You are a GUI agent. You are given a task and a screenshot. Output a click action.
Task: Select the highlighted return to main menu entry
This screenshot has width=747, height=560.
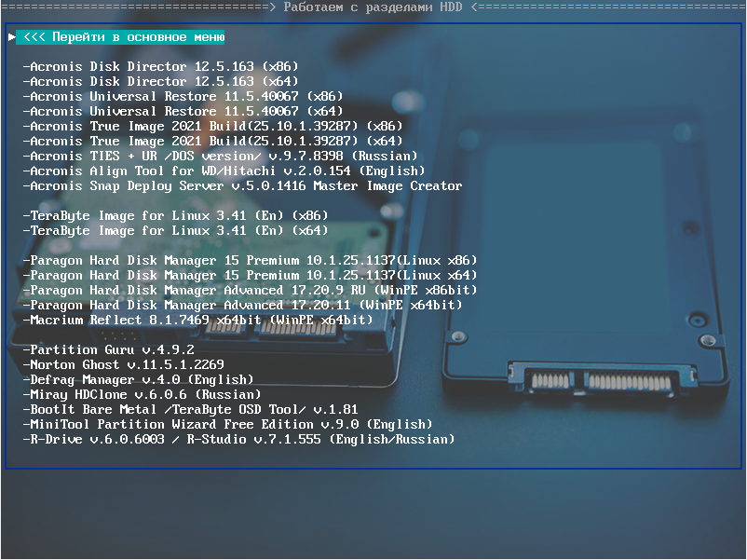[x=121, y=37]
